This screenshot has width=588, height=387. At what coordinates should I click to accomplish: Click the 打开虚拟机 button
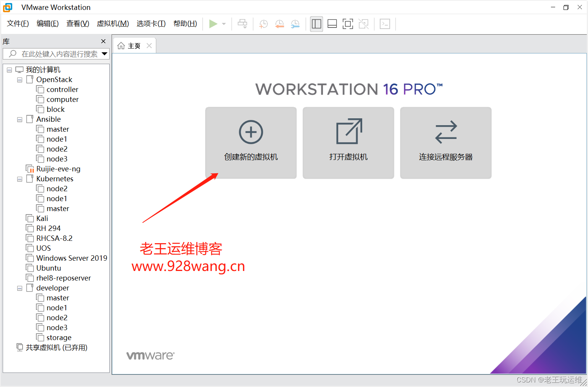[348, 143]
